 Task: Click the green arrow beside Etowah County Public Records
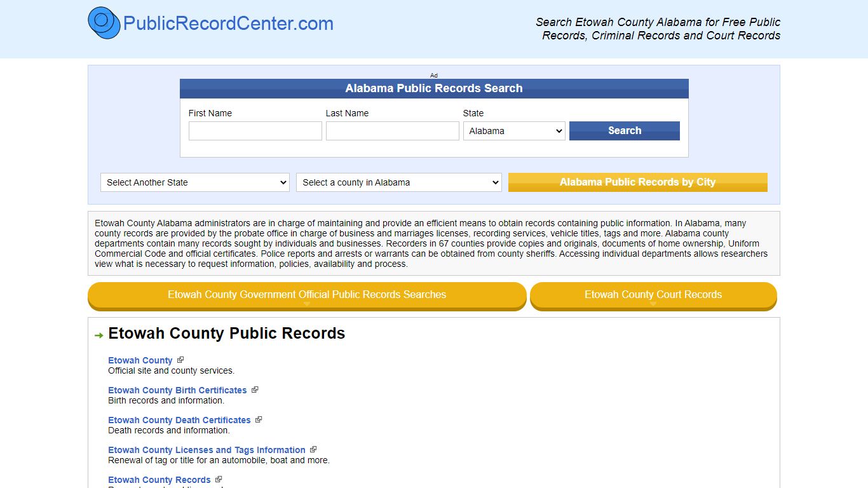[x=98, y=334]
